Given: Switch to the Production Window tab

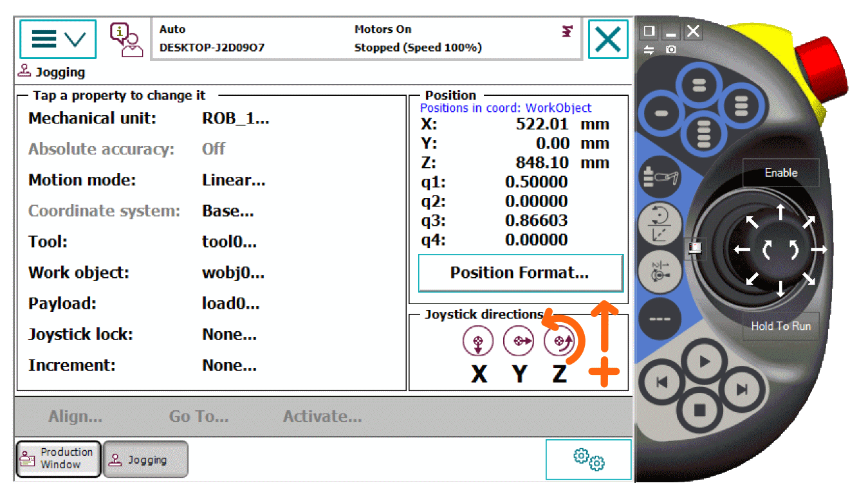Looking at the screenshot, I should pos(59,458).
